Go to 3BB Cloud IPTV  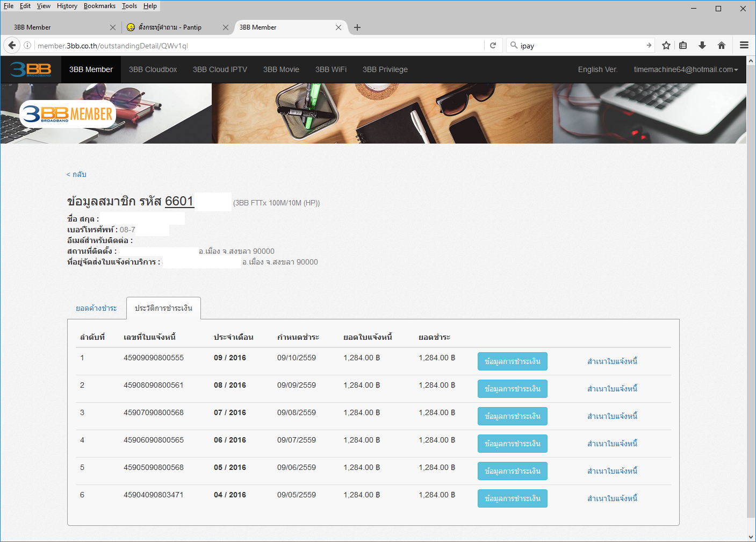click(x=220, y=69)
